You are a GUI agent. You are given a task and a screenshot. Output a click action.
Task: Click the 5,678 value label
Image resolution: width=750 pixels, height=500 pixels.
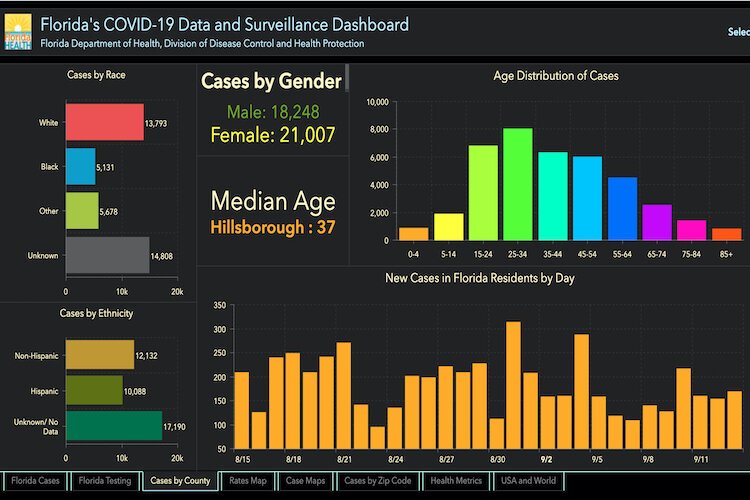point(109,212)
